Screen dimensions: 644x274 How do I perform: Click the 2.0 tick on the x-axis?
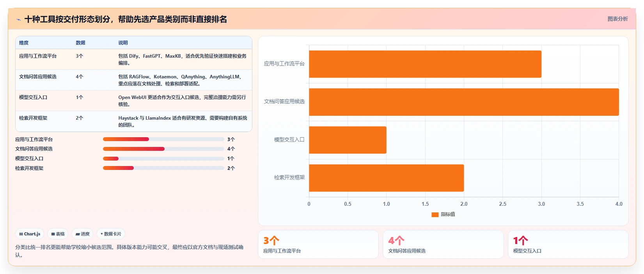[x=464, y=204]
